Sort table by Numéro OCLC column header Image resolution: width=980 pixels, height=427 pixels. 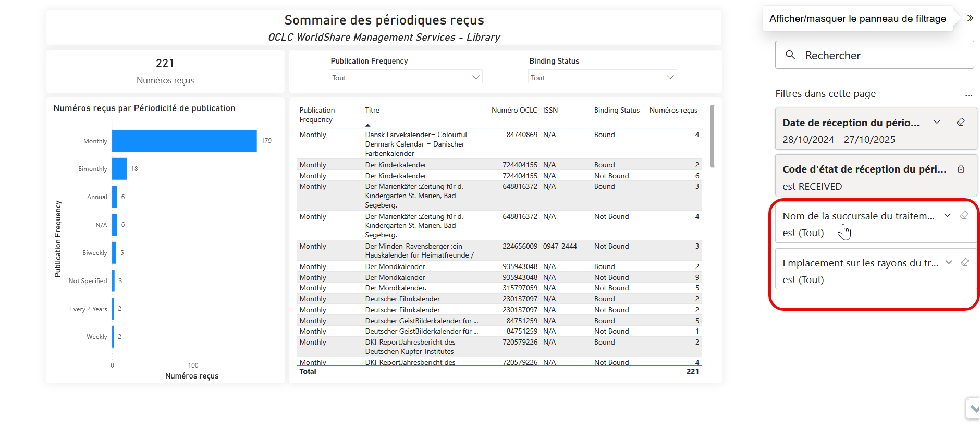tap(514, 110)
